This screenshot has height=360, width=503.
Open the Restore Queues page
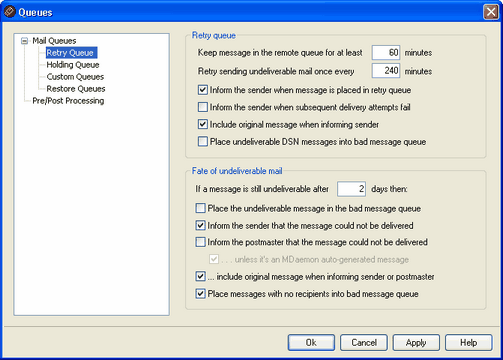click(x=76, y=89)
